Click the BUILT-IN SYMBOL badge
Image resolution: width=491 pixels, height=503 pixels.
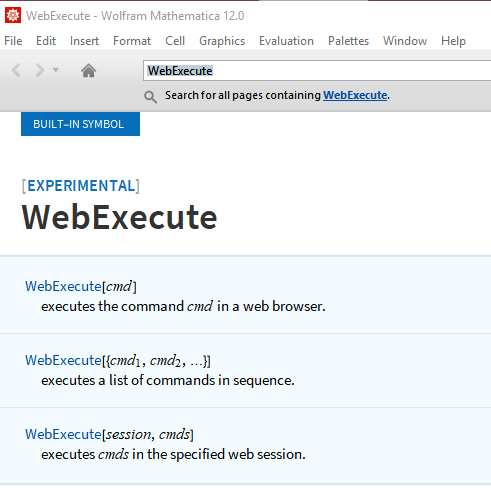click(x=80, y=124)
